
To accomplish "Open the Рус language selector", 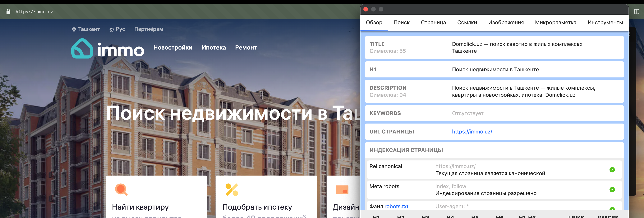I will (x=120, y=29).
